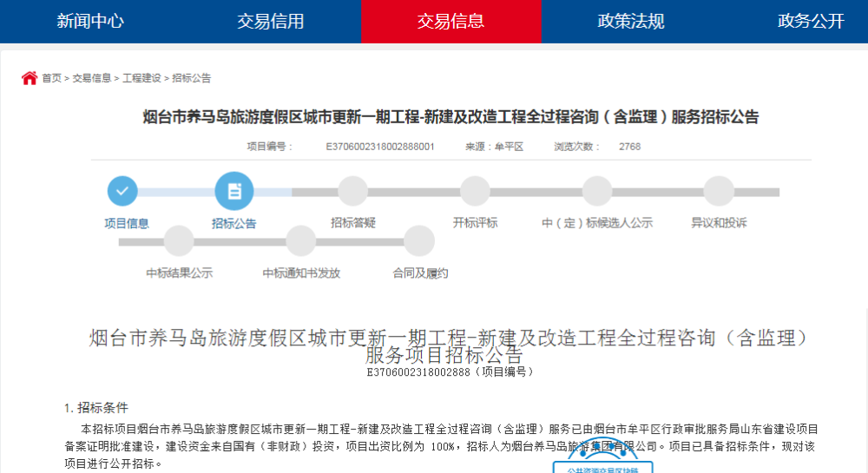Open the 中（定）标候选人公示 step circle

pyautogui.click(x=597, y=191)
